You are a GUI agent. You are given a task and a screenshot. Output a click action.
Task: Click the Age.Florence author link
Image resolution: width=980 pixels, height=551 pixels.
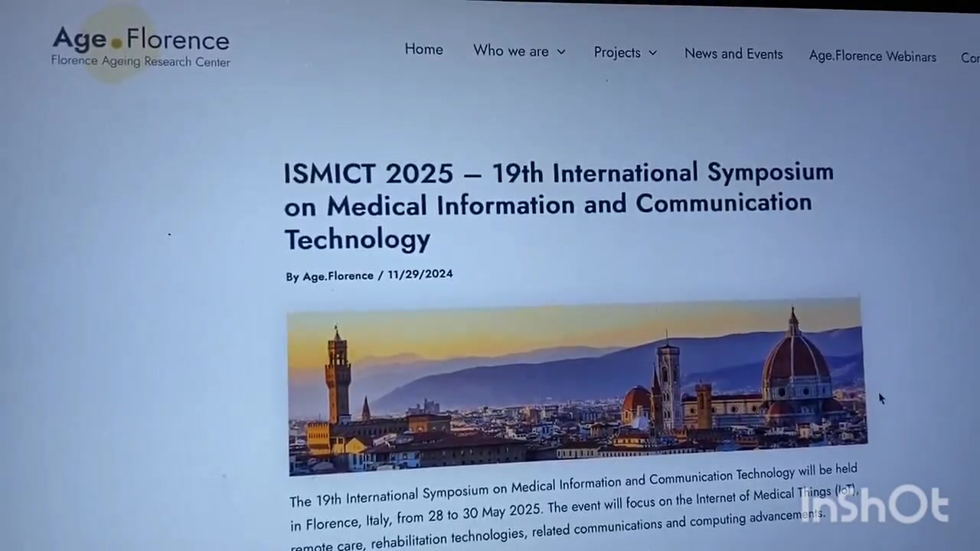tap(338, 276)
